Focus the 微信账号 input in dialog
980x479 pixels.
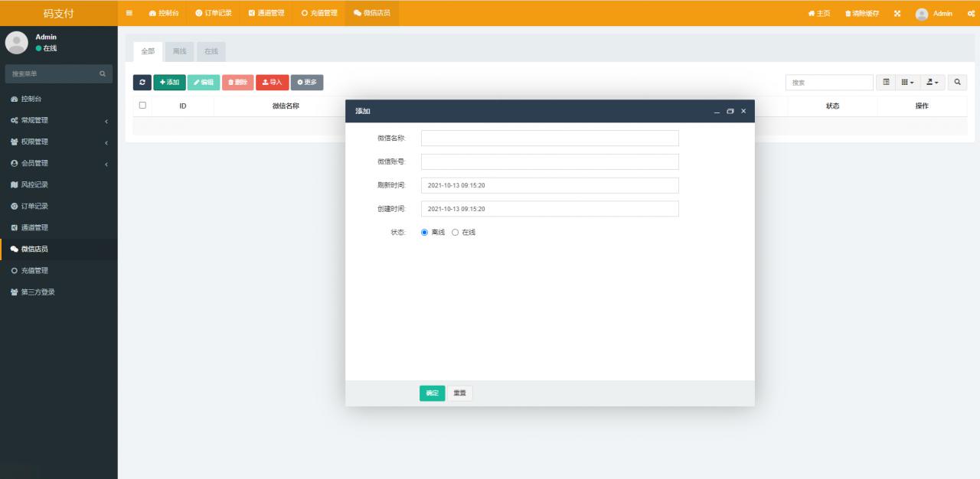pos(550,161)
